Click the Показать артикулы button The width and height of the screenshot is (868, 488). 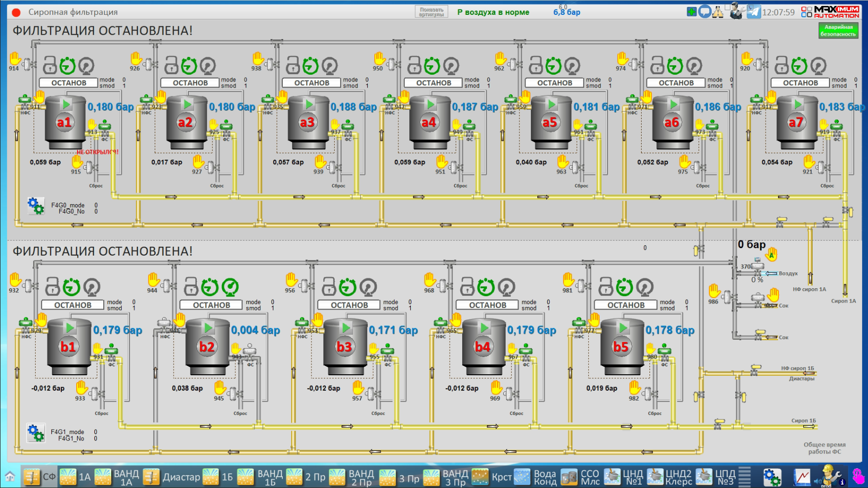[431, 12]
